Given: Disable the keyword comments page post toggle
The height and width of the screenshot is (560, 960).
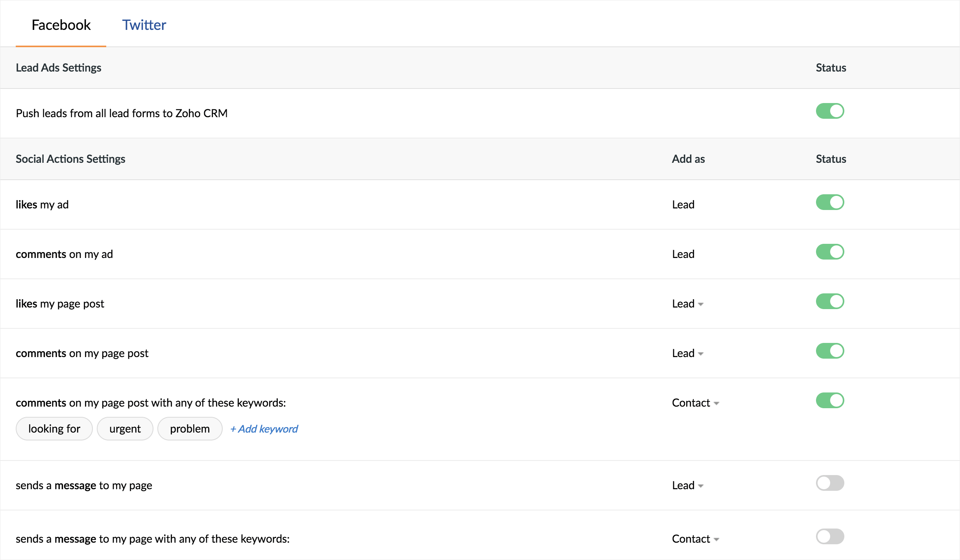Looking at the screenshot, I should tap(830, 400).
